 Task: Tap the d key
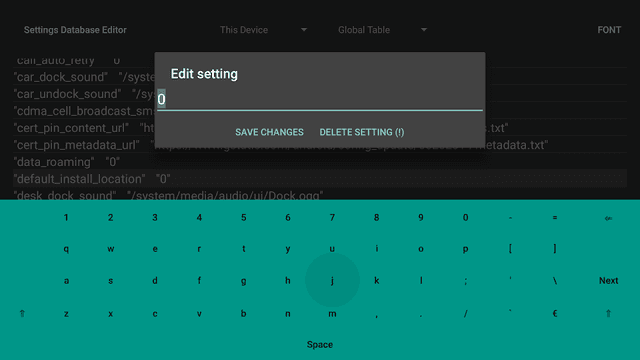155,280
